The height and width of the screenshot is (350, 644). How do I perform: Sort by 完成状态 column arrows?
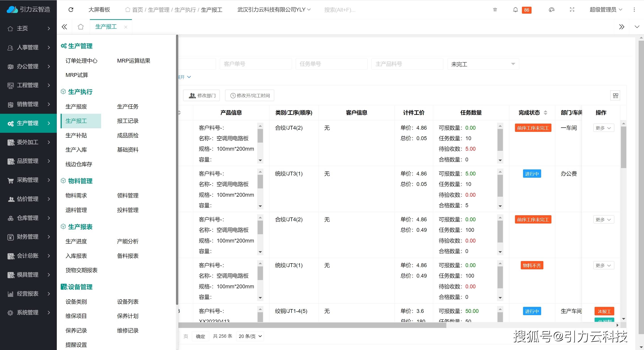tap(546, 113)
